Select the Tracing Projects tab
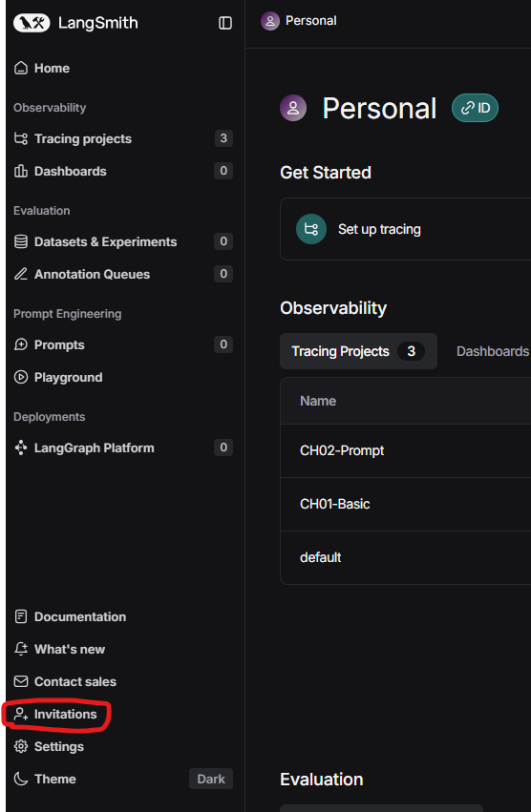 (x=358, y=351)
